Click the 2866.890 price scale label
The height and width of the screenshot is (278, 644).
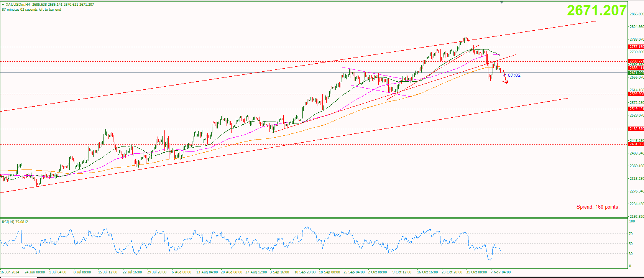click(x=637, y=14)
